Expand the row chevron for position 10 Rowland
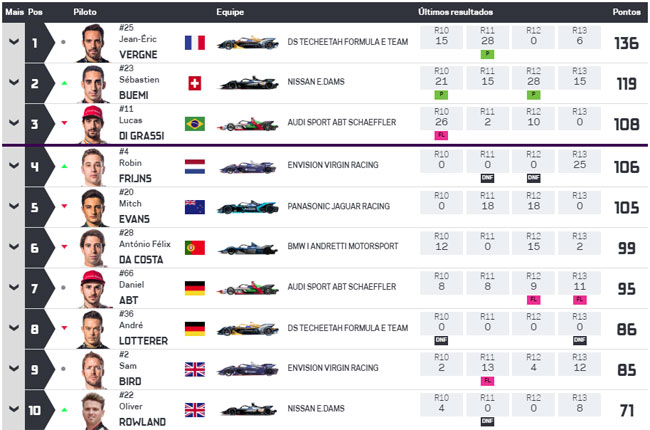This screenshot has width=650, height=430. (x=14, y=409)
